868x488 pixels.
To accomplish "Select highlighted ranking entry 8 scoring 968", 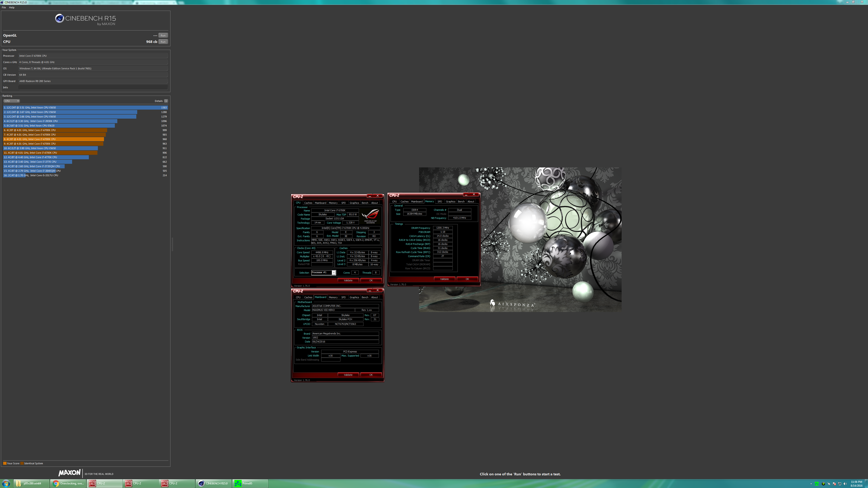I will (x=85, y=139).
